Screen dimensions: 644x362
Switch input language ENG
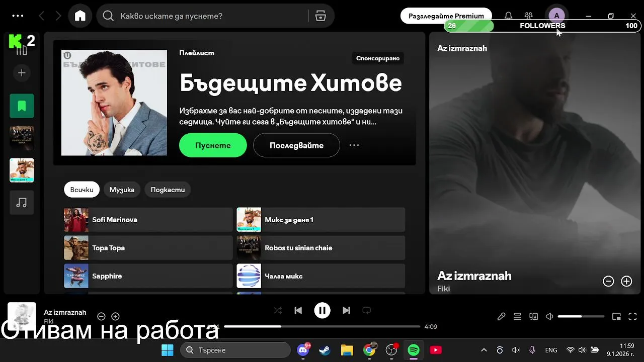[551, 350]
